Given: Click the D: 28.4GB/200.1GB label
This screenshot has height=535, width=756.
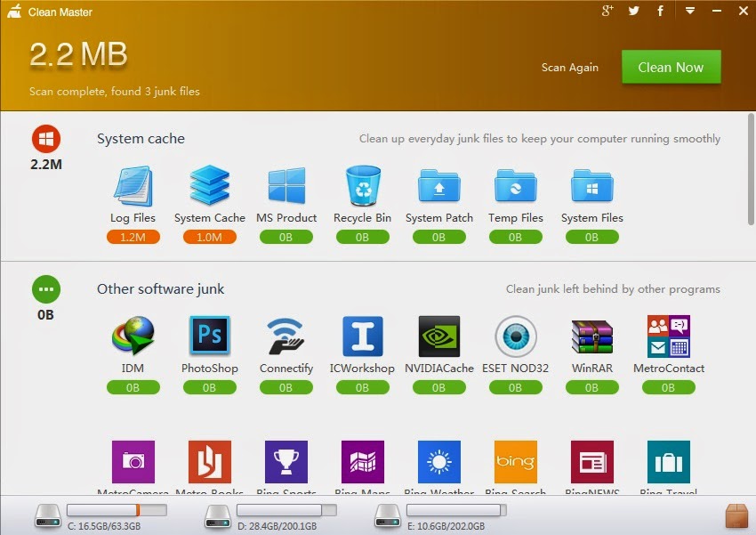Looking at the screenshot, I should pyautogui.click(x=277, y=526).
